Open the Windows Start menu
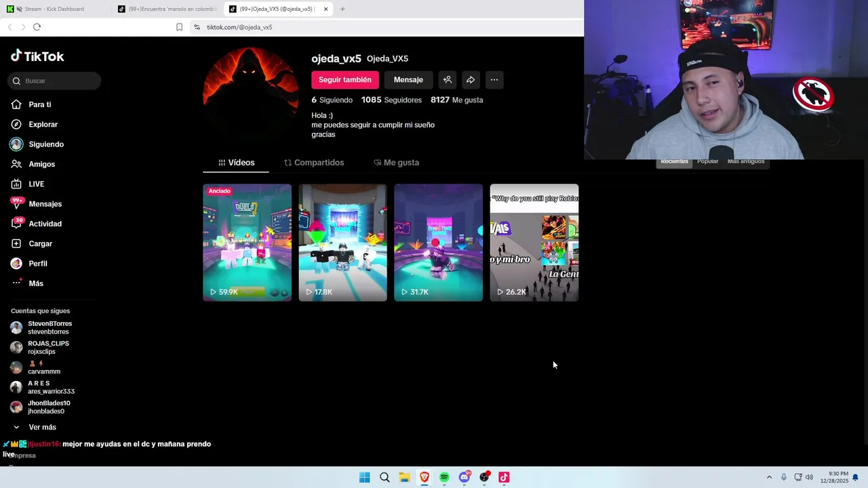The image size is (868, 488). coord(364,477)
